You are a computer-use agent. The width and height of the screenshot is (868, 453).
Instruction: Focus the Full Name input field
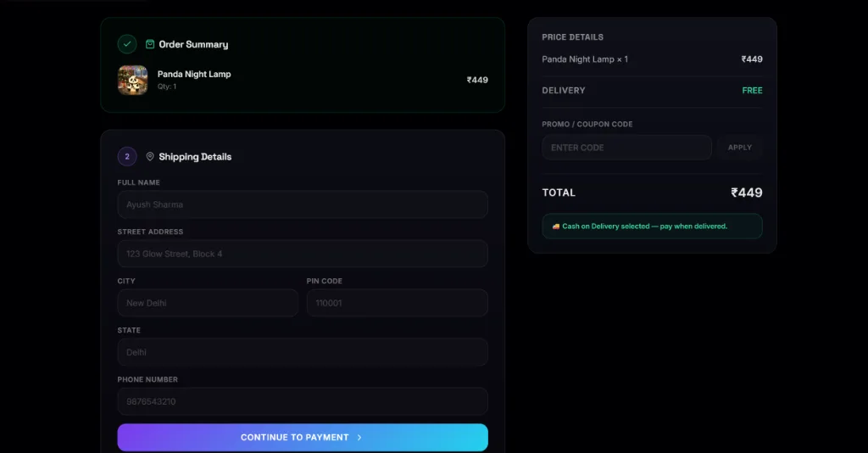click(x=303, y=204)
